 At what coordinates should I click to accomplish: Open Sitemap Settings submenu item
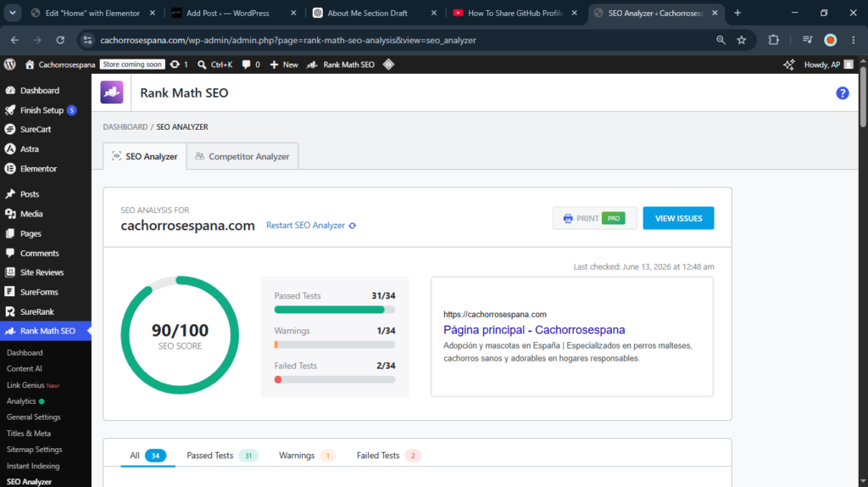click(34, 450)
